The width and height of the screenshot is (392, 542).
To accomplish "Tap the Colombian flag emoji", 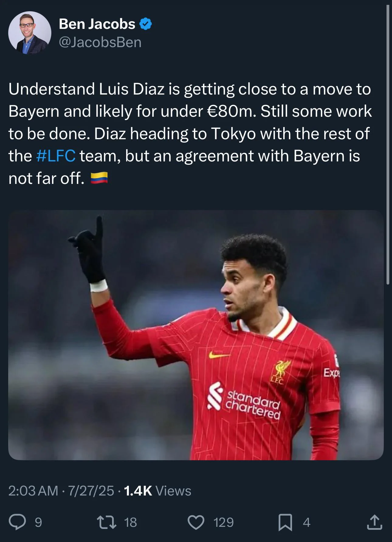I will click(x=99, y=178).
